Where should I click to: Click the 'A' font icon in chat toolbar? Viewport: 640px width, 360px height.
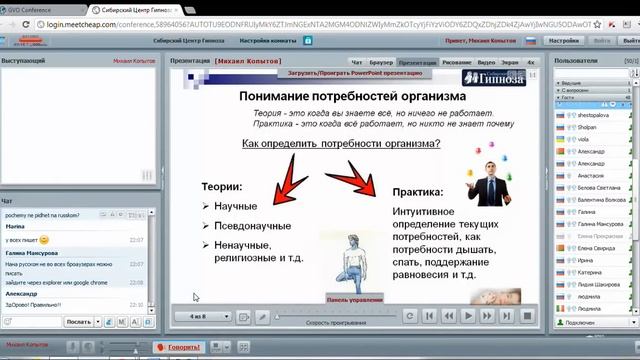(135, 322)
